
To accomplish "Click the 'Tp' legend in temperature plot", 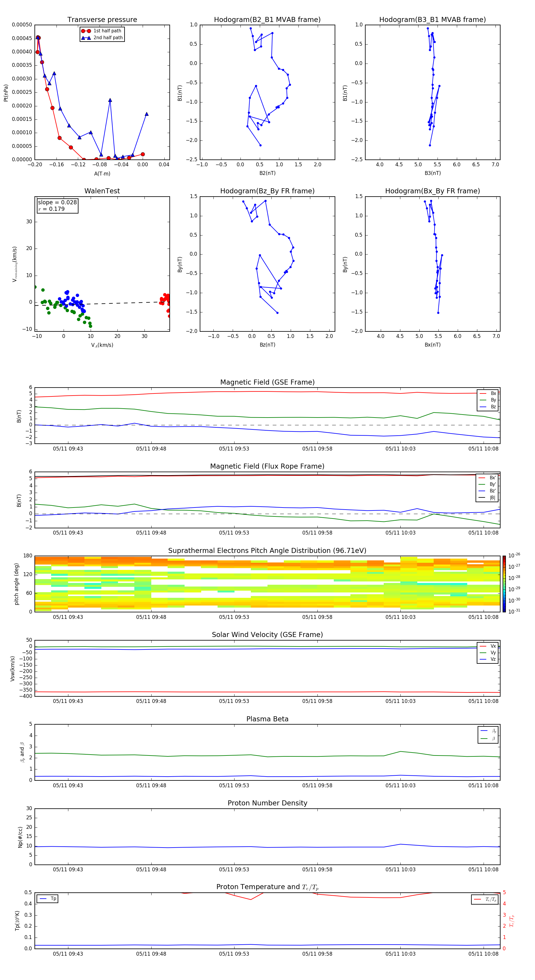I will pos(48,899).
